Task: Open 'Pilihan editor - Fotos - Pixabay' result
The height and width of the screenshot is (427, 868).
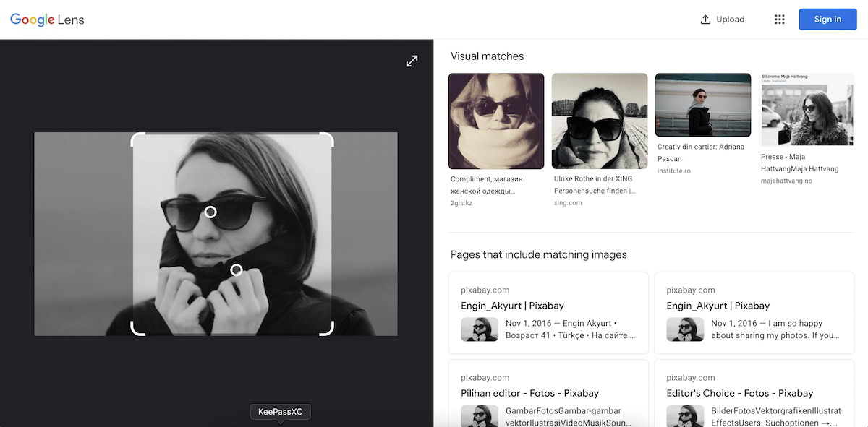Action: (x=530, y=393)
